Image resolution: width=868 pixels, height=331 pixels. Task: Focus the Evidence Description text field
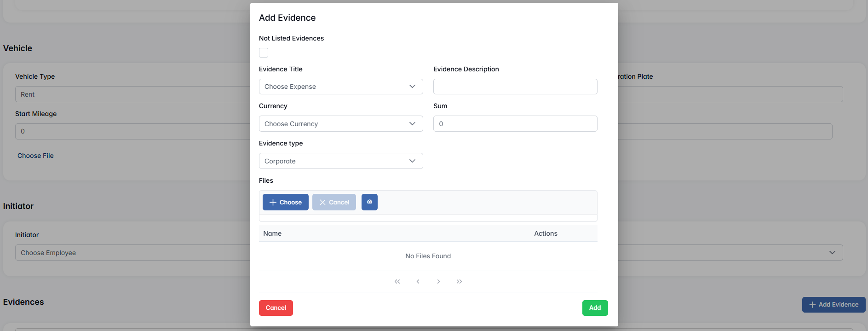tap(515, 87)
